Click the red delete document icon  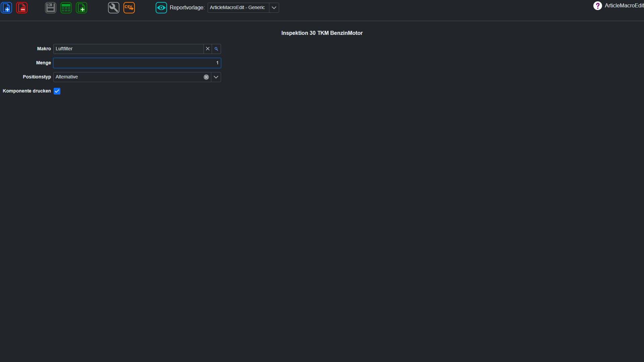pyautogui.click(x=22, y=8)
